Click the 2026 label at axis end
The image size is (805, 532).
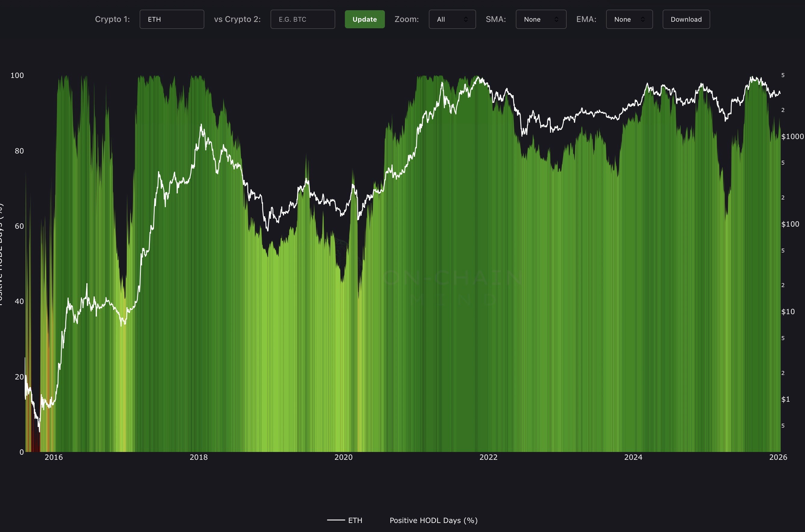[x=778, y=457]
